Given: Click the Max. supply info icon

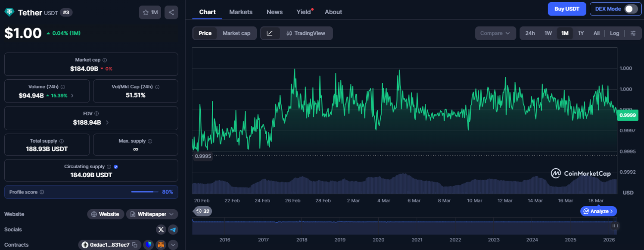Looking at the screenshot, I should (x=150, y=141).
